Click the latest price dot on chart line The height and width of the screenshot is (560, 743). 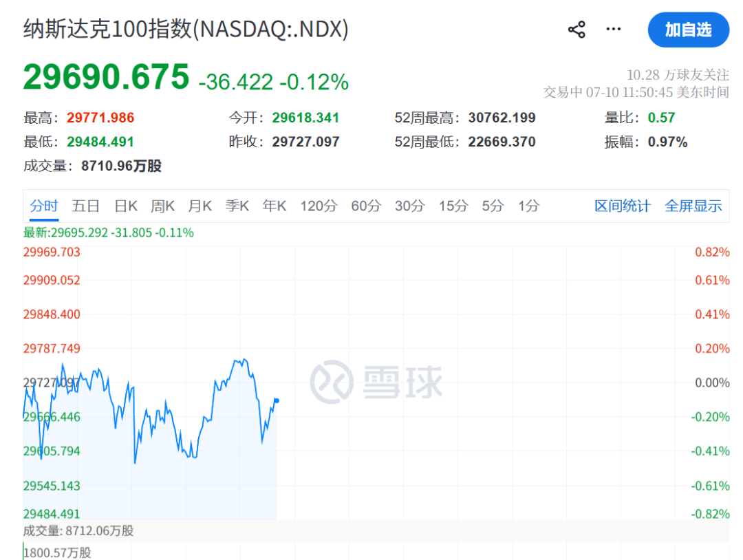coord(277,401)
